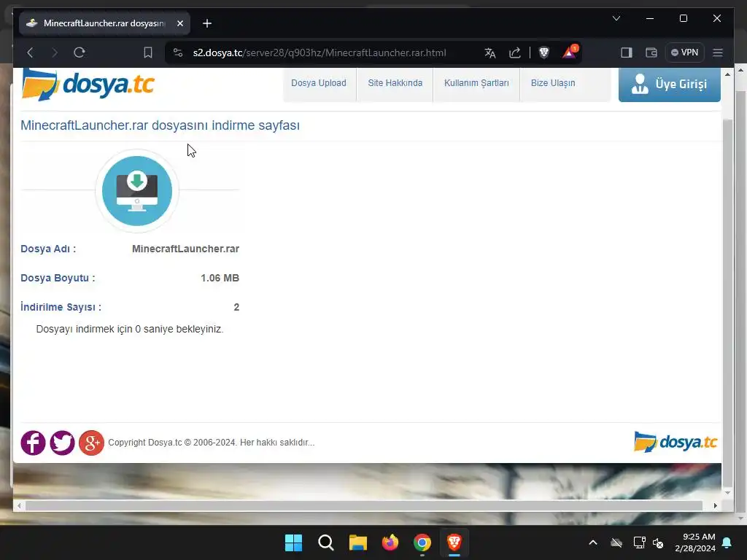747x560 pixels.
Task: Open a new tab with plus
Action: (206, 23)
